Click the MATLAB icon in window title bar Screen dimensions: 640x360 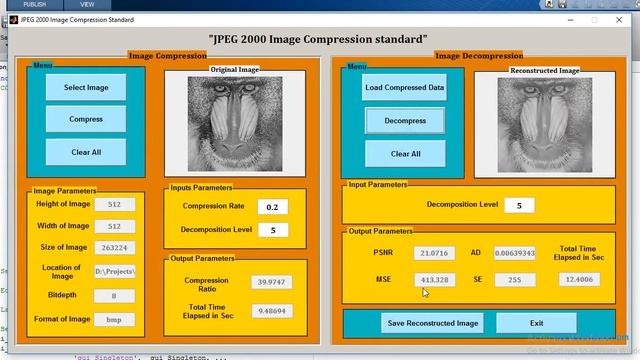14,20
